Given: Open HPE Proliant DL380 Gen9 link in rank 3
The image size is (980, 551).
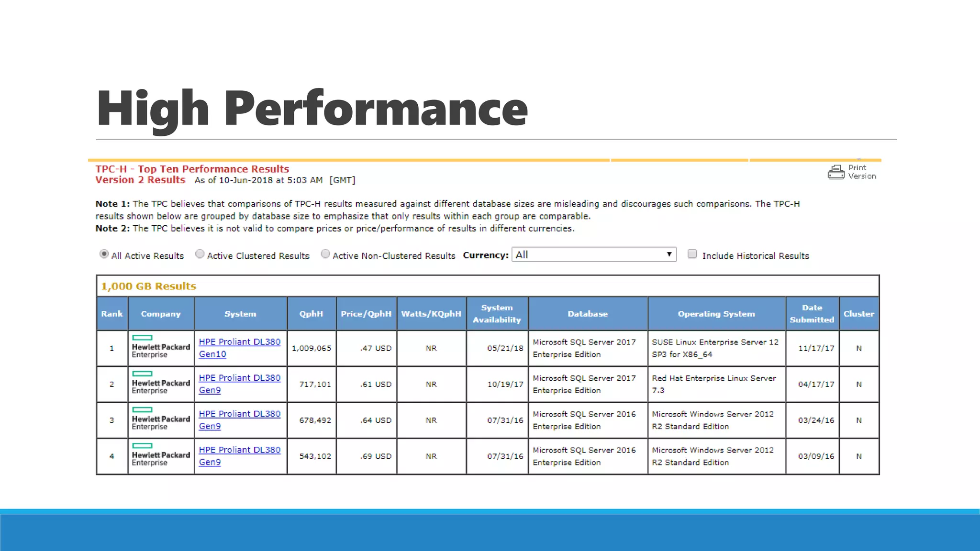Looking at the screenshot, I should pyautogui.click(x=239, y=419).
